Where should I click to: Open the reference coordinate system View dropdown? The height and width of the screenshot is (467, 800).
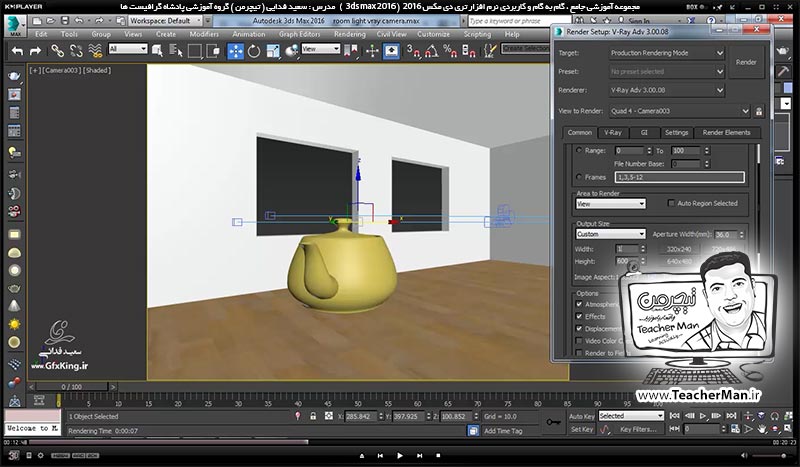coord(320,49)
